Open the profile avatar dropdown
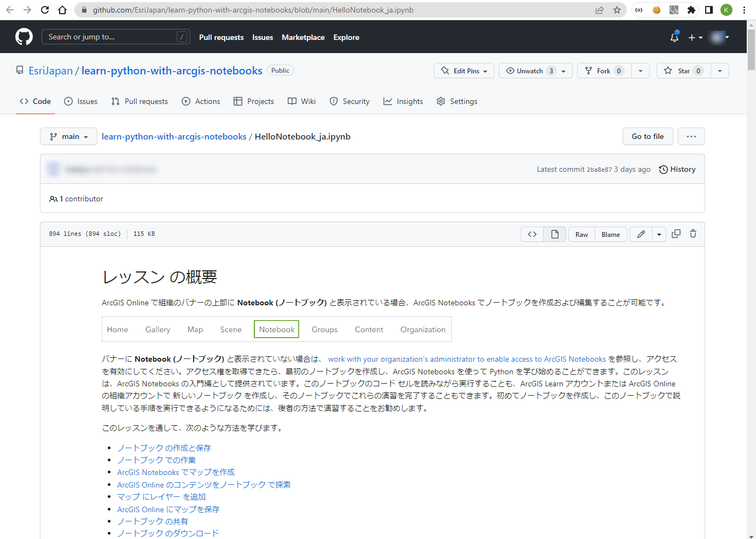Screen dimensions: 756x539 719,37
